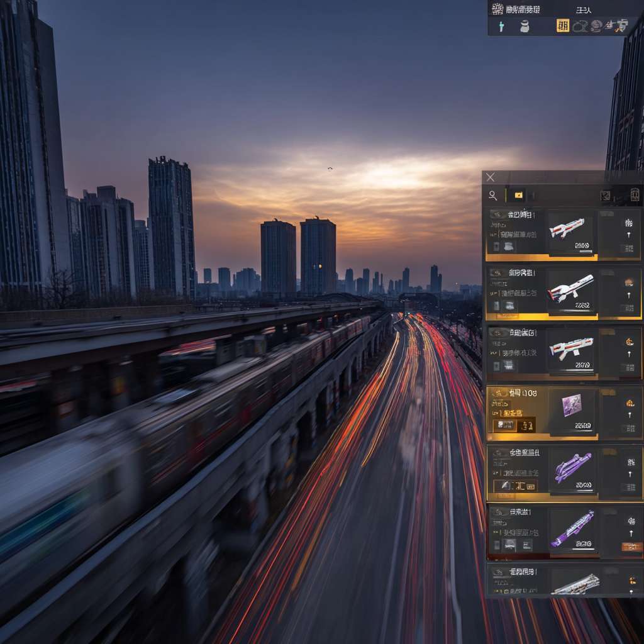Click the pin icon on purple-silver rifle card
The image size is (644, 644).
tap(631, 533)
